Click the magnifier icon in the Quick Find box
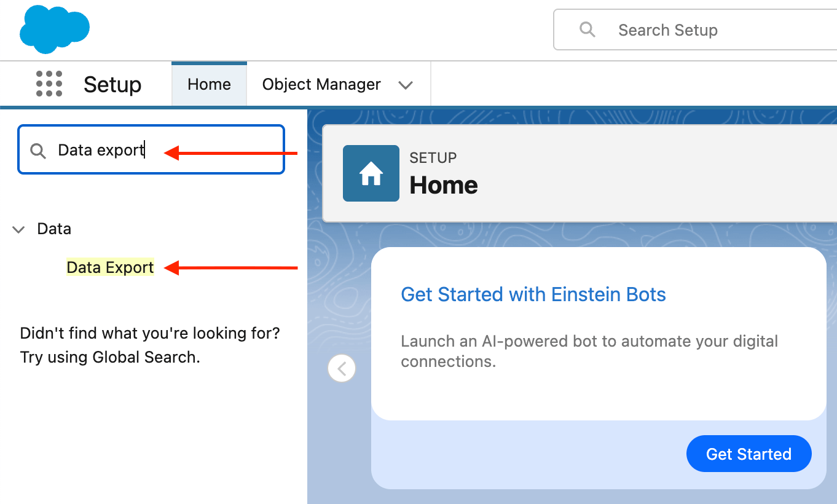 (x=37, y=150)
